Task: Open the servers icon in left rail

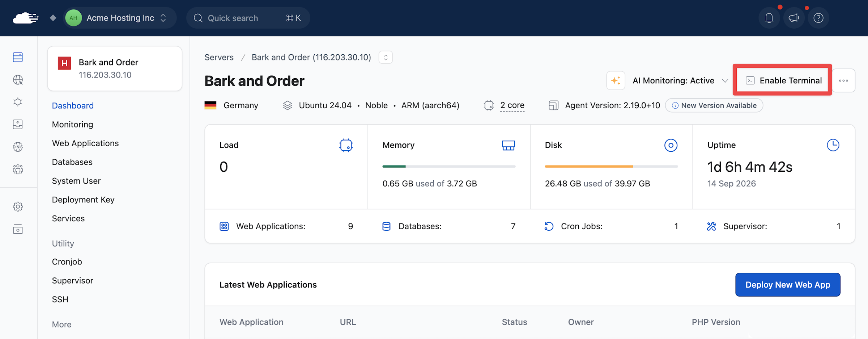Action: (x=18, y=57)
